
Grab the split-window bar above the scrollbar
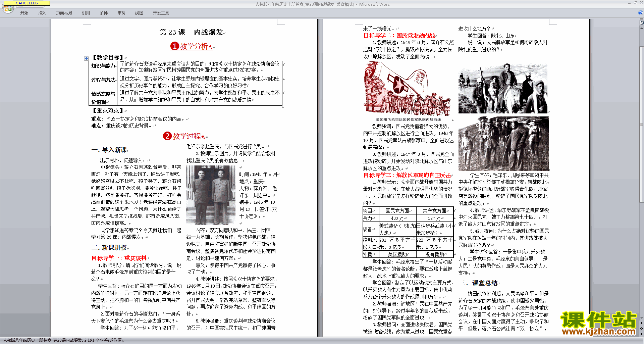click(x=642, y=19)
